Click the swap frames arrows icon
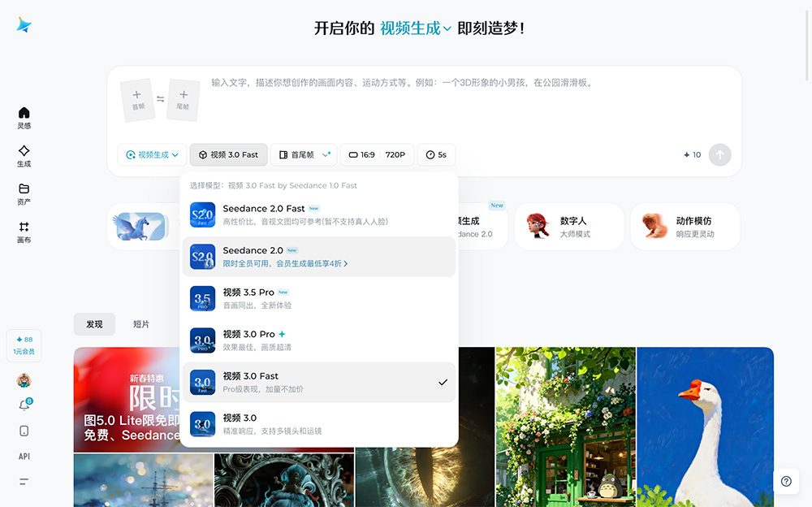The height and width of the screenshot is (507, 812). pyautogui.click(x=161, y=99)
